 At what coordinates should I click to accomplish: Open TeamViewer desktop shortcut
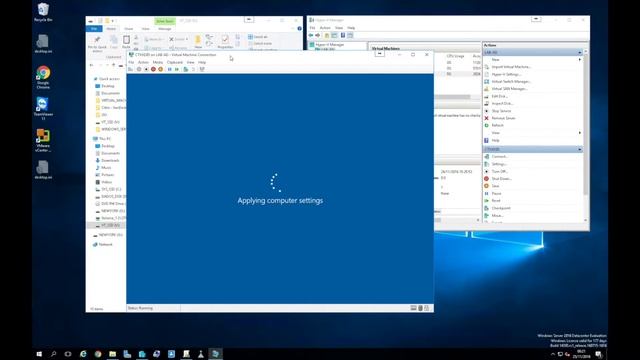click(x=43, y=109)
